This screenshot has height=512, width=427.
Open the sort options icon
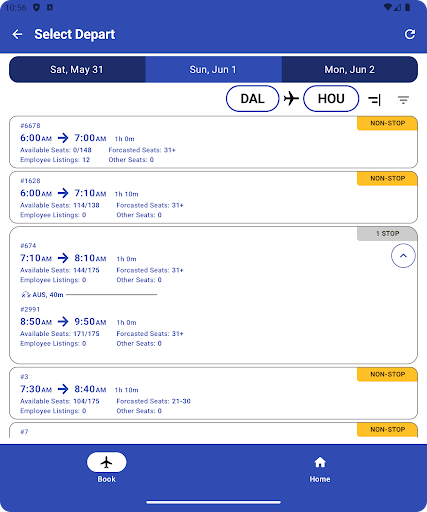point(375,99)
